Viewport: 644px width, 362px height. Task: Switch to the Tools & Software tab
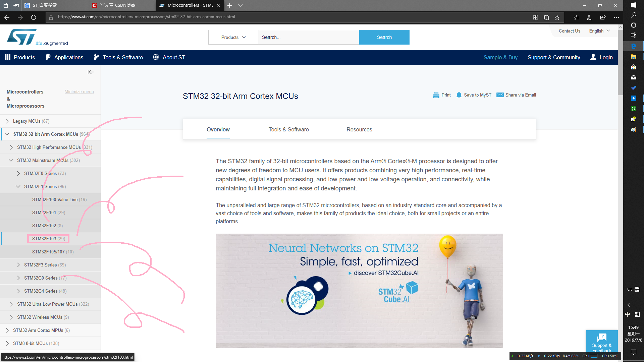(x=288, y=129)
